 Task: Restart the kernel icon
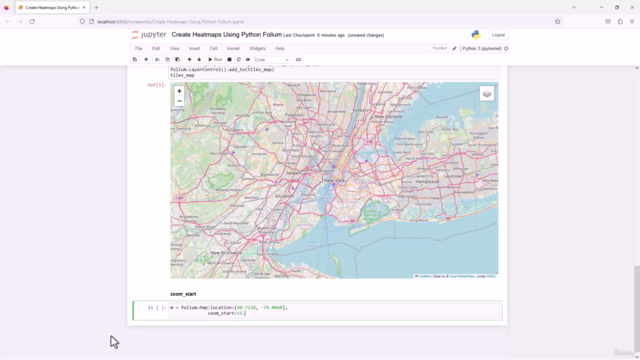pyautogui.click(x=239, y=60)
